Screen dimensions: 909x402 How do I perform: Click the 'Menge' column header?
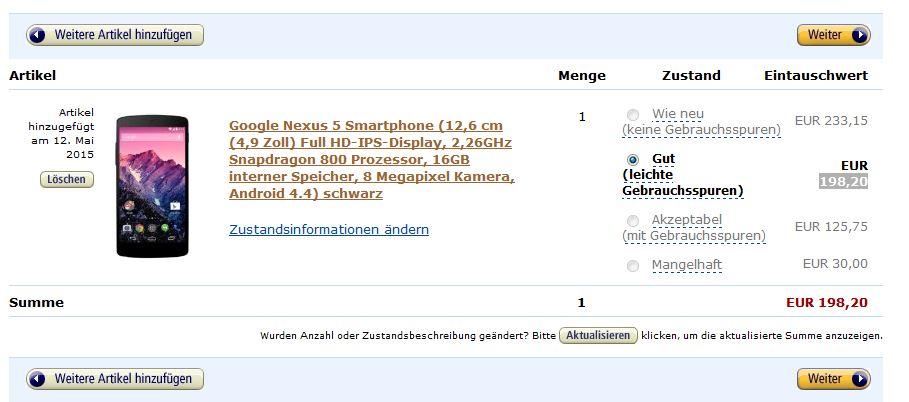pos(581,75)
